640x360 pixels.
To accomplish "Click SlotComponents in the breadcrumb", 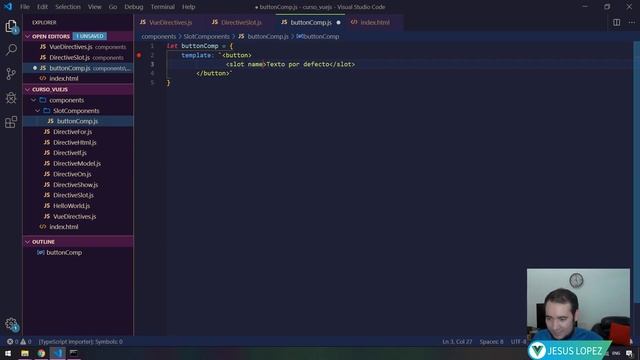I will [x=207, y=36].
